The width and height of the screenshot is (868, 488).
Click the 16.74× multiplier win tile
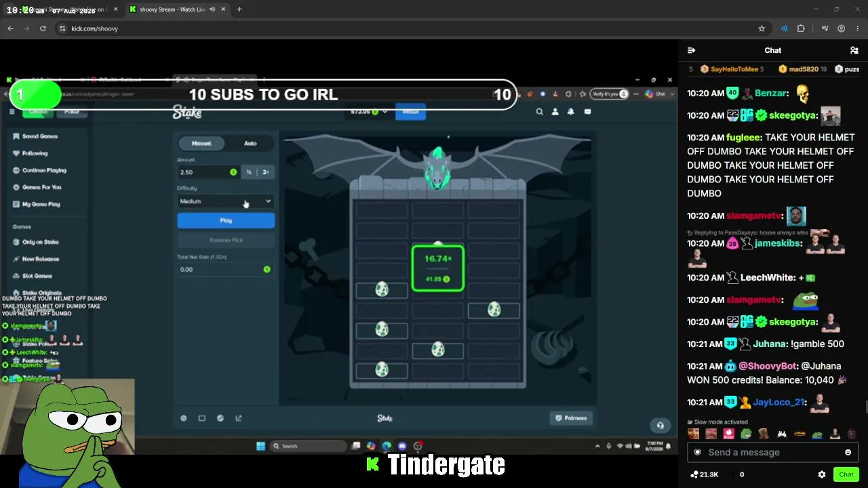(x=438, y=269)
